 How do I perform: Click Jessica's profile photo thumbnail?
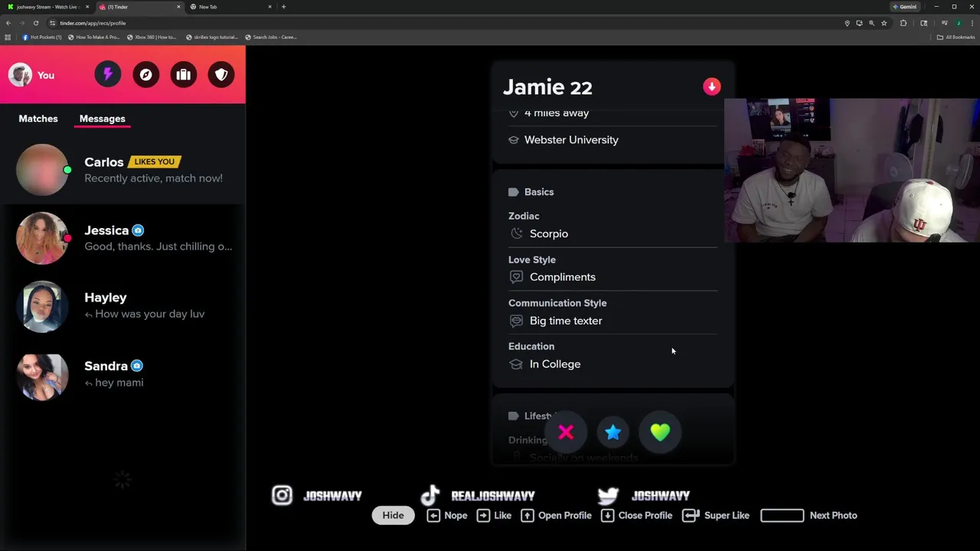pos(42,238)
